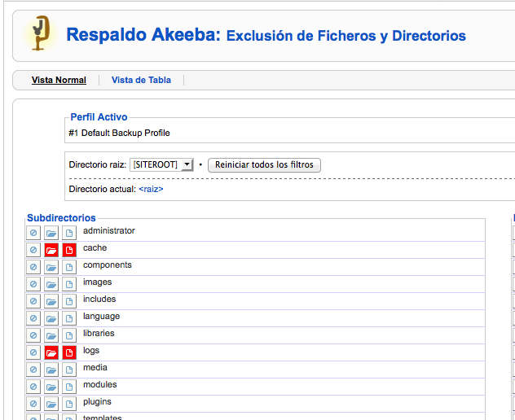Viewport: 515px width, 420px height.
Task: Open the cache directory
Action: click(x=95, y=247)
